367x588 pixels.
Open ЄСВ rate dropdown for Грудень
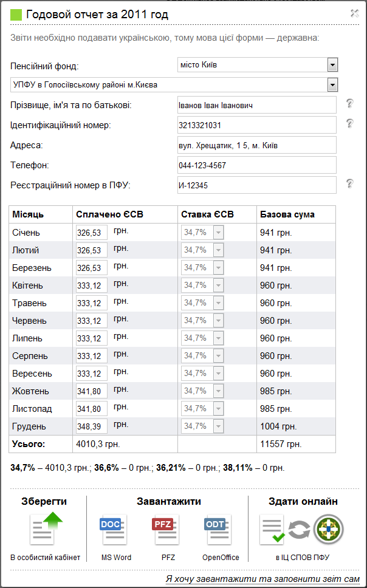pyautogui.click(x=218, y=426)
